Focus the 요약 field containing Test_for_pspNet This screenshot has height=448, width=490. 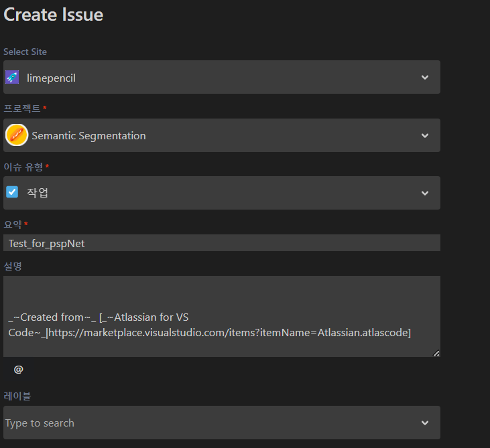(x=222, y=243)
